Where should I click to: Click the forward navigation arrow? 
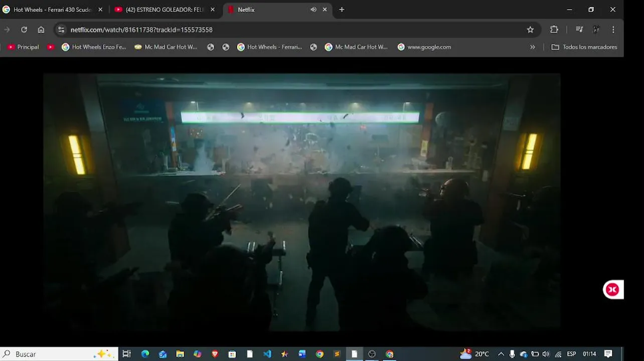click(x=7, y=30)
